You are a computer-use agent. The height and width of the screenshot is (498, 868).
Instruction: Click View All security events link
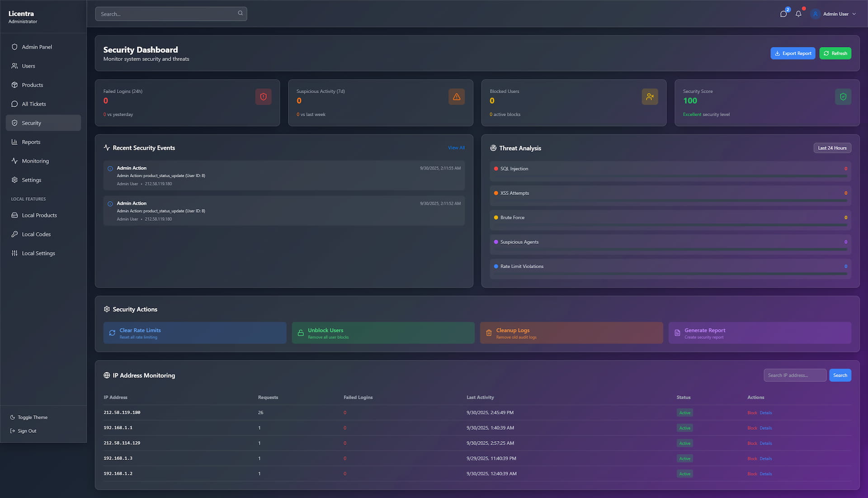pyautogui.click(x=456, y=148)
